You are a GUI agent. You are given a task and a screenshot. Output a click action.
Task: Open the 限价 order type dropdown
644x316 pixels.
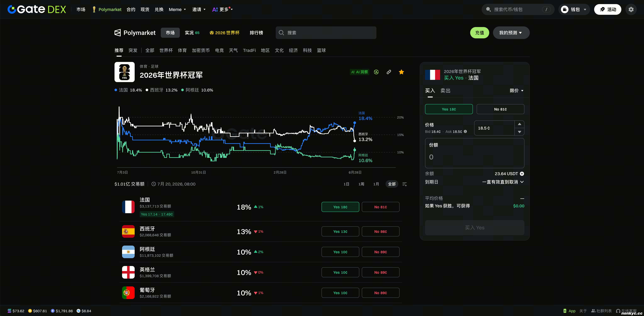[517, 90]
